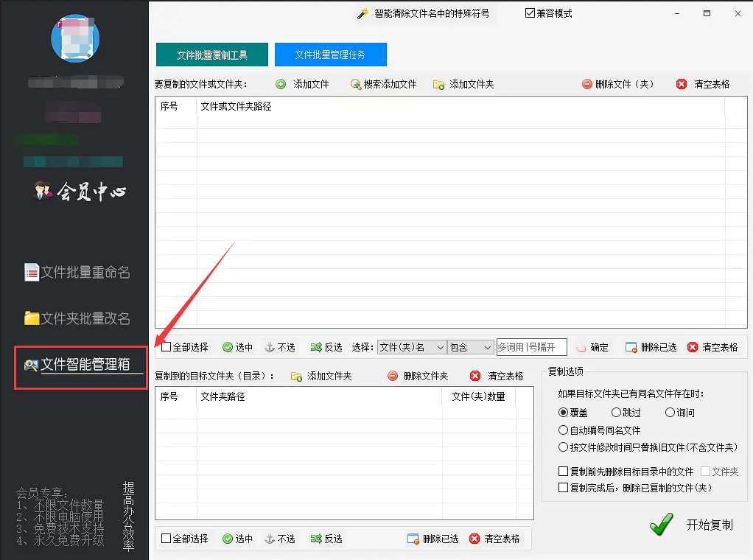The image size is (753, 560).
Task: Open the 文件(夹)名 selection dropdown
Action: tap(412, 347)
